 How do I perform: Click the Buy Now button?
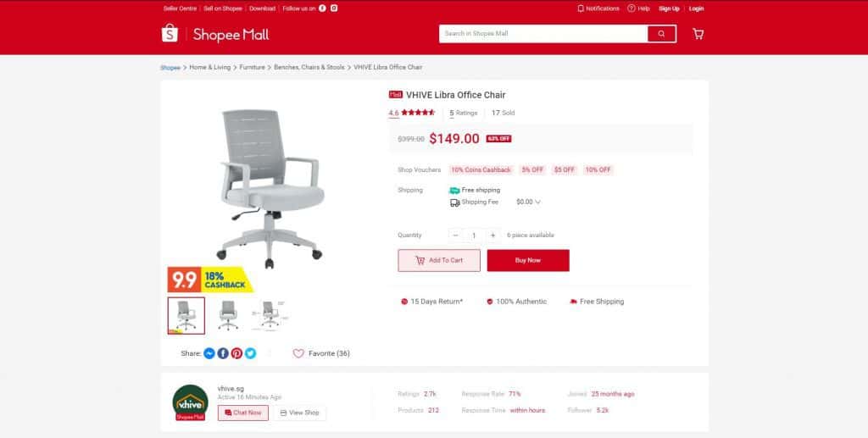528,260
